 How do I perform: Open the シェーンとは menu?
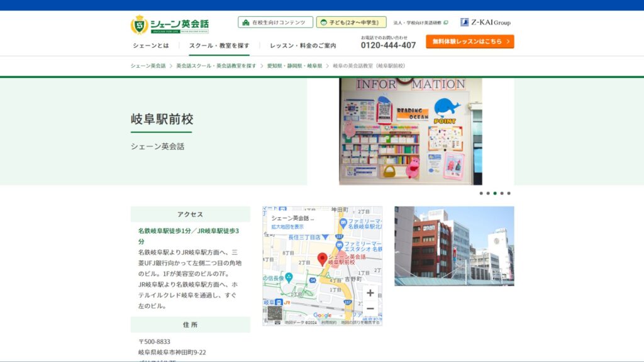click(x=151, y=45)
